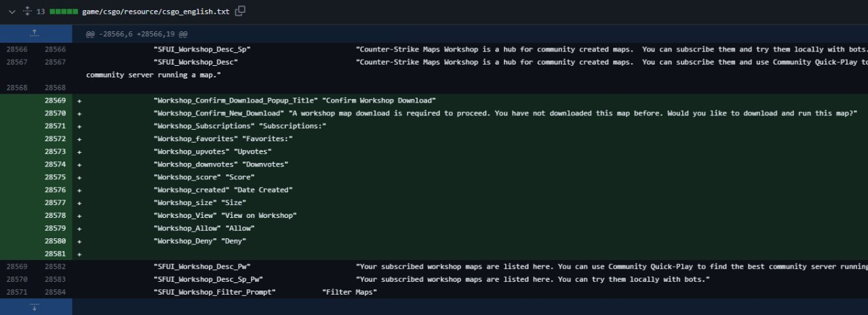Click the "Workshop_Deny" added code line
The height and width of the screenshot is (315, 868).
pyautogui.click(x=199, y=241)
